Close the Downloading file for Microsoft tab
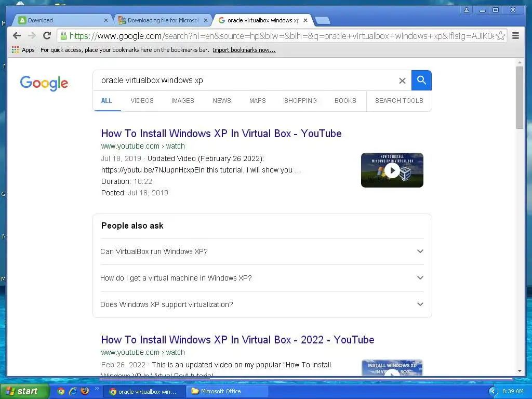 [206, 20]
